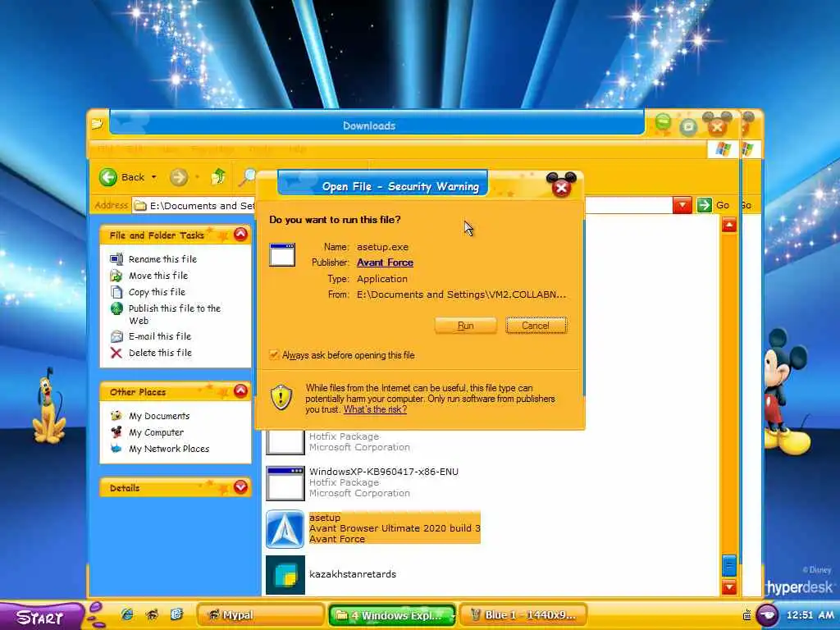The height and width of the screenshot is (630, 840).
Task: Select the WindowsXP-KB960417 hotfix icon
Action: click(x=285, y=482)
